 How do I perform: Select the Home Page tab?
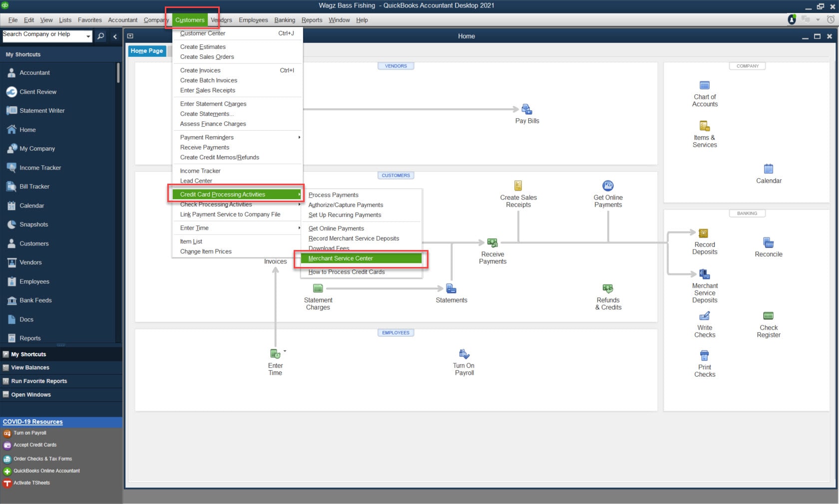147,51
